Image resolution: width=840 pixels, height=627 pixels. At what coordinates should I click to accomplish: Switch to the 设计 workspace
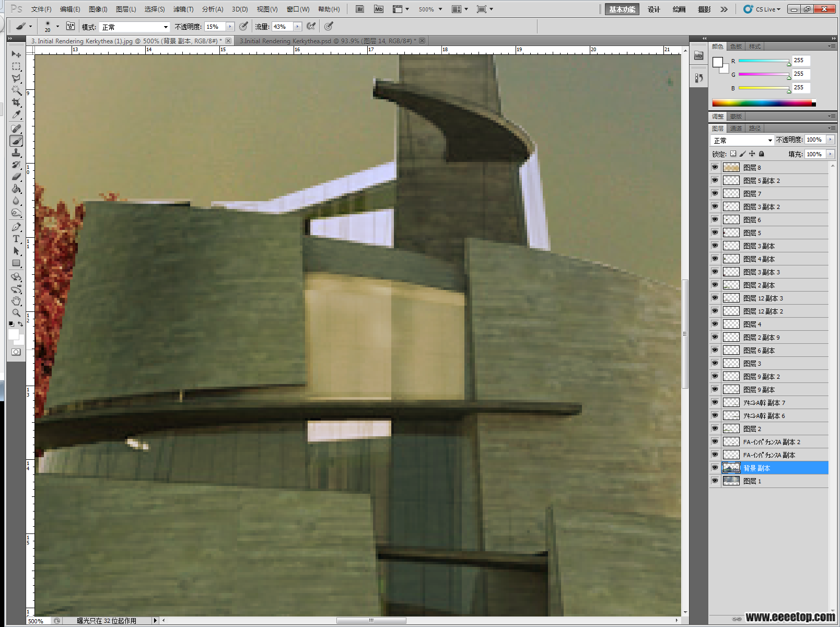[x=654, y=9]
